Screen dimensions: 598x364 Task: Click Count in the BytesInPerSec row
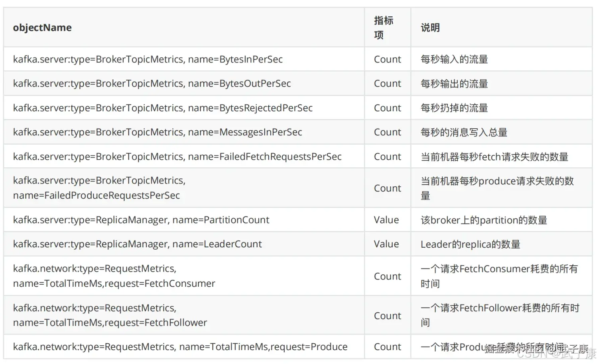388,59
